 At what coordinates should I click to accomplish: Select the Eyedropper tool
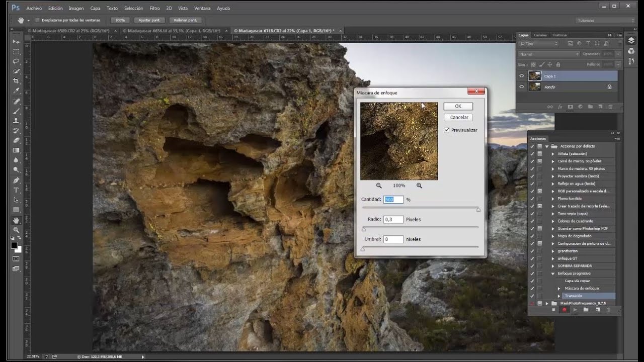point(16,91)
